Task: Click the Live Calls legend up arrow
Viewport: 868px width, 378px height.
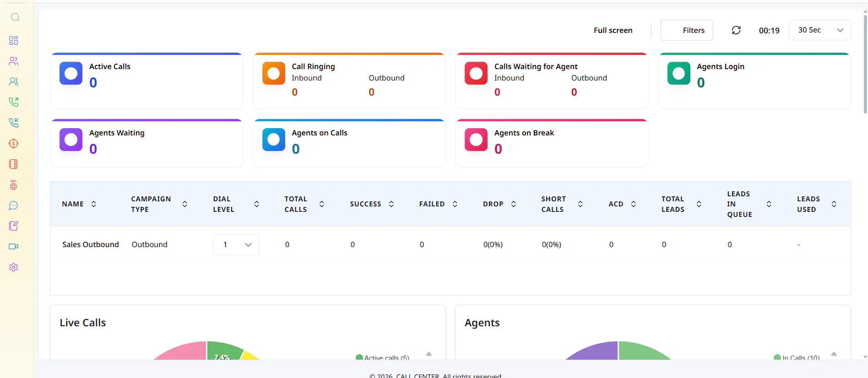Action: point(429,354)
